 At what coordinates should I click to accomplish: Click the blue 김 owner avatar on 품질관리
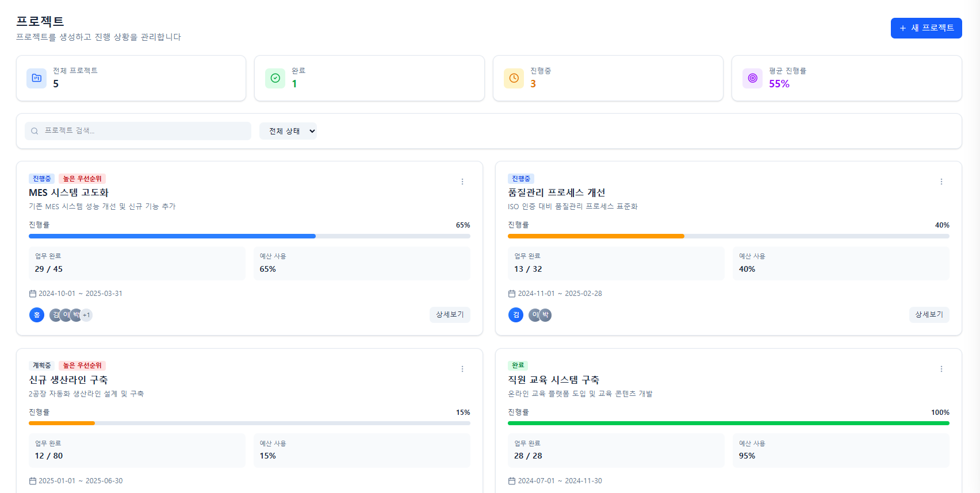tap(516, 315)
